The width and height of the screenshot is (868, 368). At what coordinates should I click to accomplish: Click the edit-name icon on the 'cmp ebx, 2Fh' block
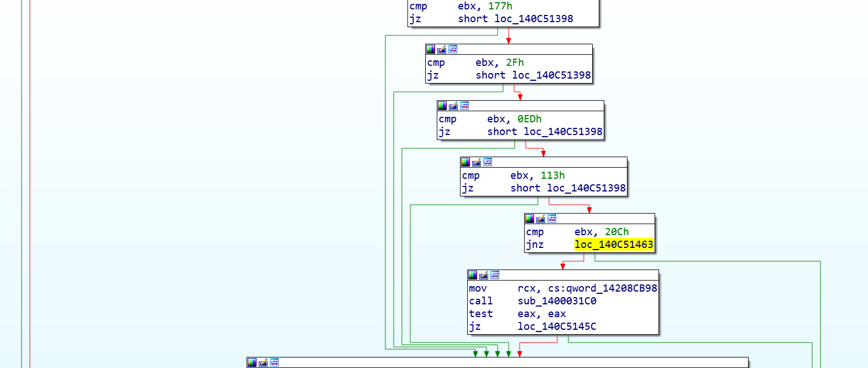pyautogui.click(x=442, y=49)
